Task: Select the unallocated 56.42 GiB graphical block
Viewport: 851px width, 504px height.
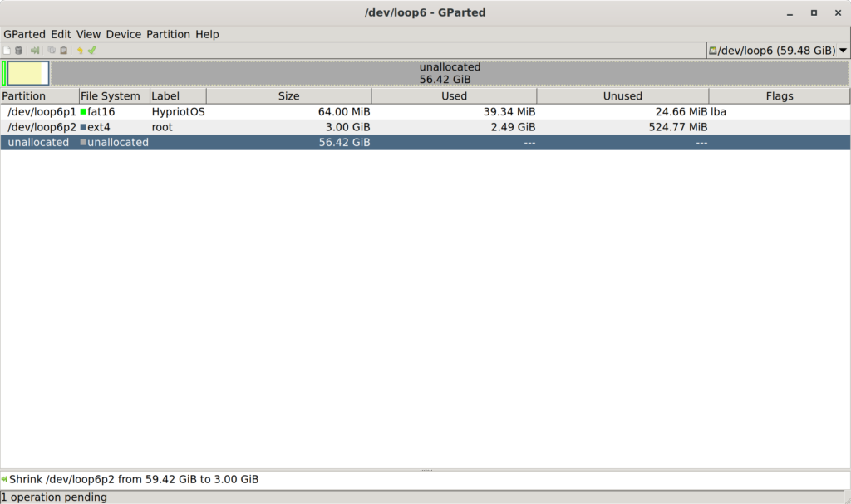Action: point(450,73)
